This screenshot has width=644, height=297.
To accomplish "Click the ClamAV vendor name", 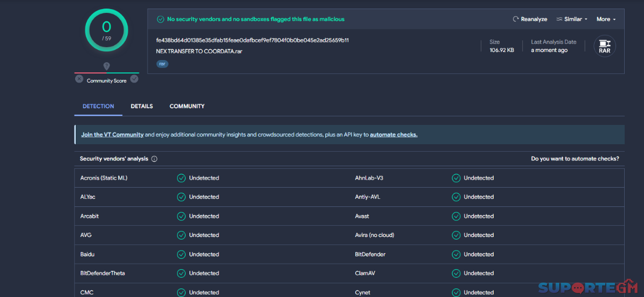I will point(365,273).
